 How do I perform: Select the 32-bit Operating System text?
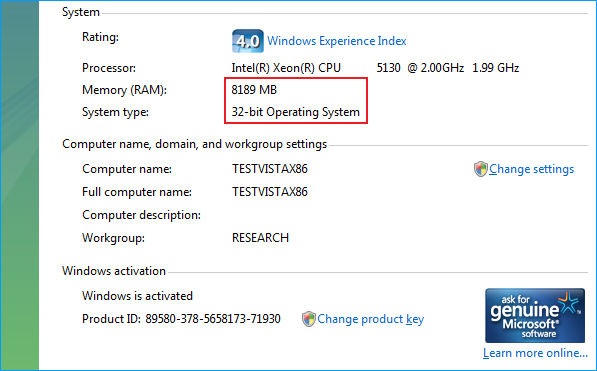(295, 112)
